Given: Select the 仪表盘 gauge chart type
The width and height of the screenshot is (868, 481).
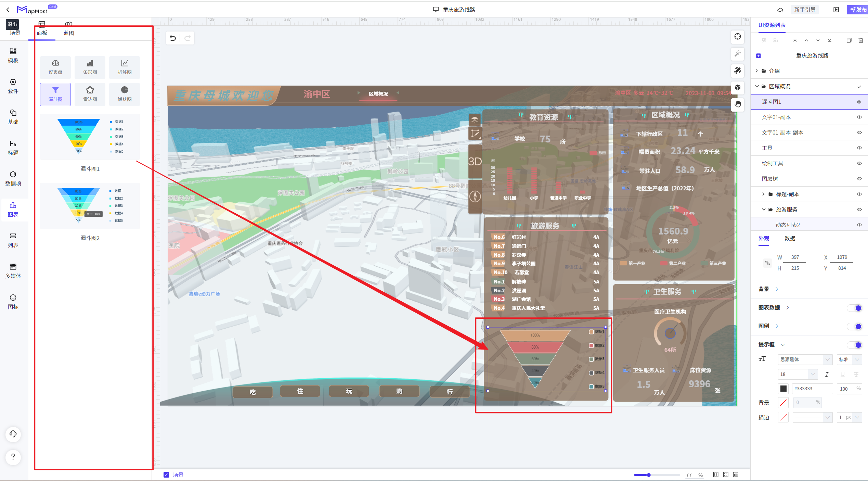Looking at the screenshot, I should (x=55, y=67).
